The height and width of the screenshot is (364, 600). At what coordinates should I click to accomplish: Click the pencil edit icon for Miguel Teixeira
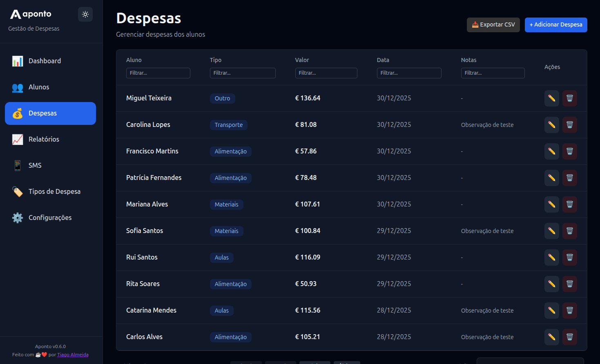pos(551,98)
